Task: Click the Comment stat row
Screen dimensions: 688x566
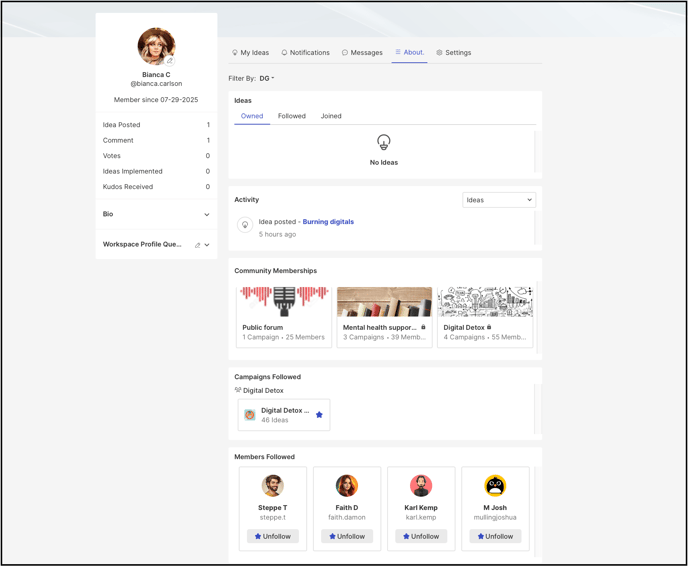Action: (x=156, y=140)
